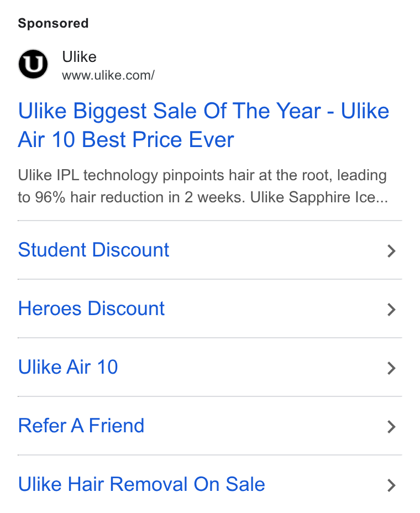
Task: Open the Ulike Air 10 sitelink
Action: click(68, 367)
